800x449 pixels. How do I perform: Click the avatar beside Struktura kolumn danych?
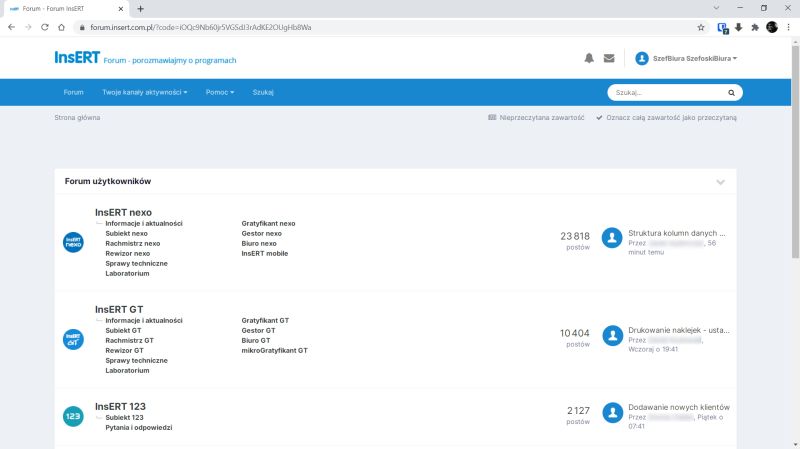[x=612, y=238]
